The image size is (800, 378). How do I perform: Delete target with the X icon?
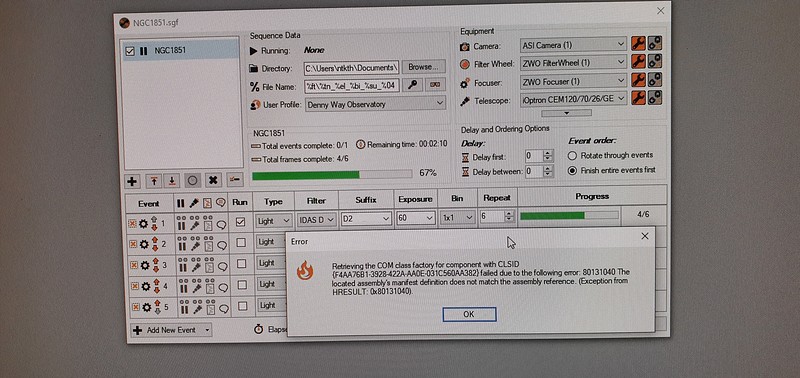coord(213,180)
